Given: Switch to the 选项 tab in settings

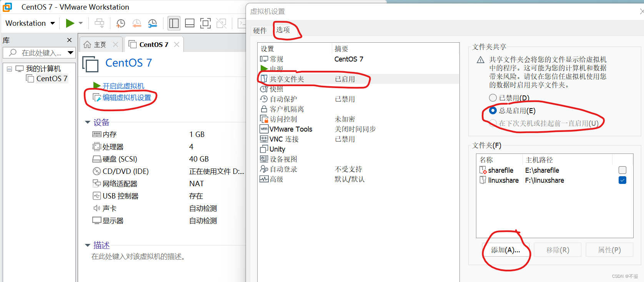Looking at the screenshot, I should pos(283,30).
